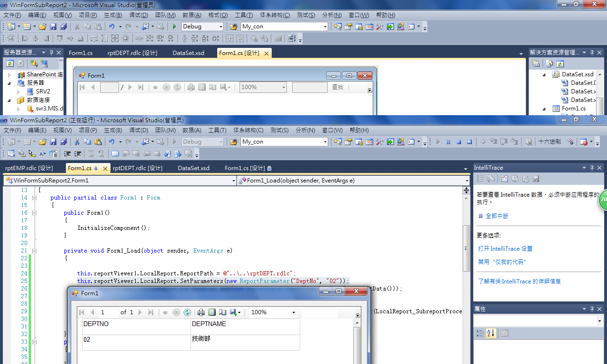
Task: Open Form1_Load member dropdown
Action: coord(466,181)
